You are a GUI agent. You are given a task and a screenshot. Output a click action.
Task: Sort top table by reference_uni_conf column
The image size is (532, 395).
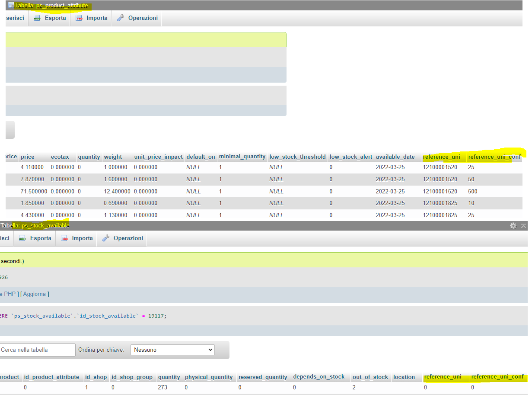pos(494,157)
